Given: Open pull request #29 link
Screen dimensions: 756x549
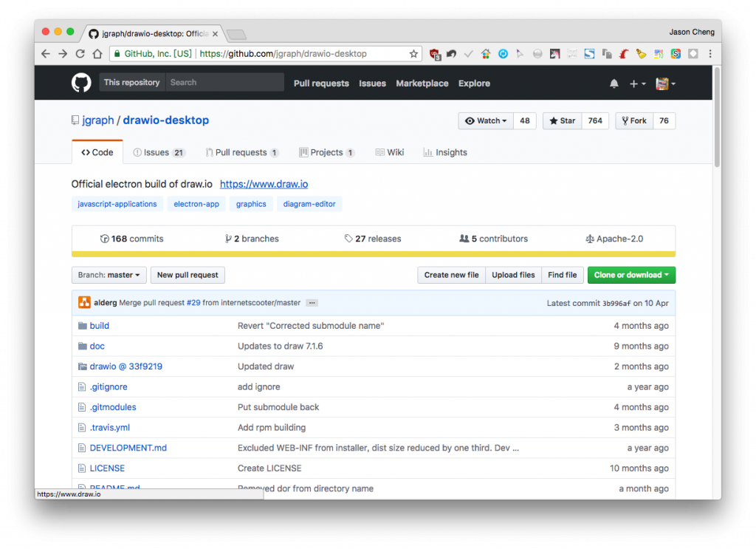Looking at the screenshot, I should click(193, 302).
